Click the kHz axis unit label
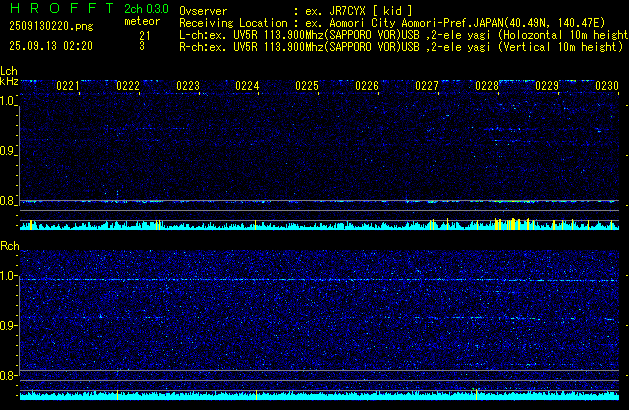 click(9, 81)
